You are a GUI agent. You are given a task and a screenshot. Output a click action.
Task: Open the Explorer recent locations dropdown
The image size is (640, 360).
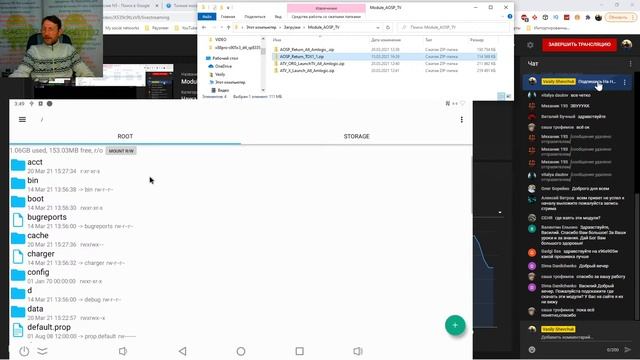[222, 27]
